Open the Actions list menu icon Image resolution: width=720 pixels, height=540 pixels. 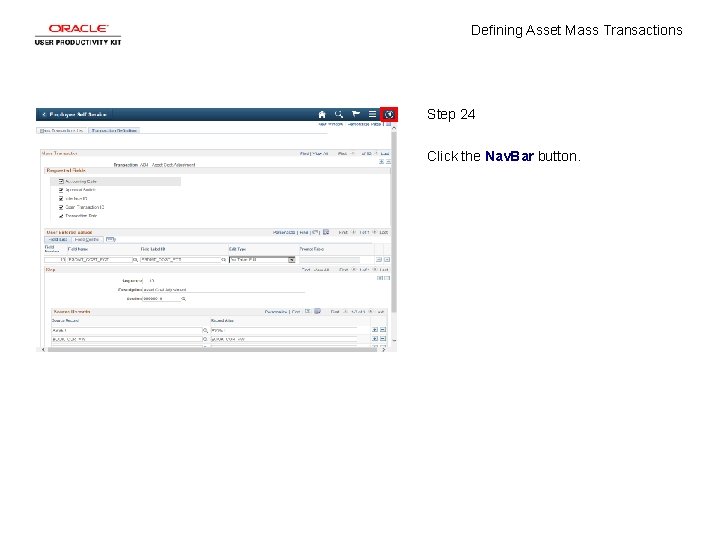click(372, 114)
